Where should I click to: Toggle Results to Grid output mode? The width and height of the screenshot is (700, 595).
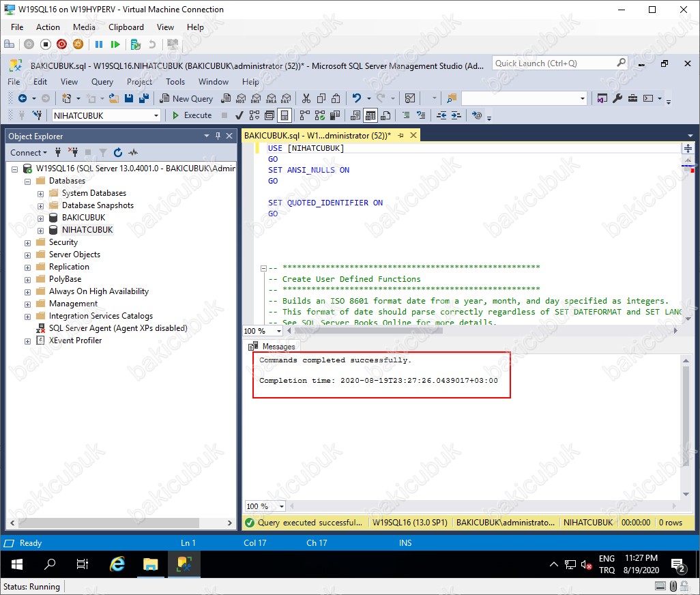point(370,115)
